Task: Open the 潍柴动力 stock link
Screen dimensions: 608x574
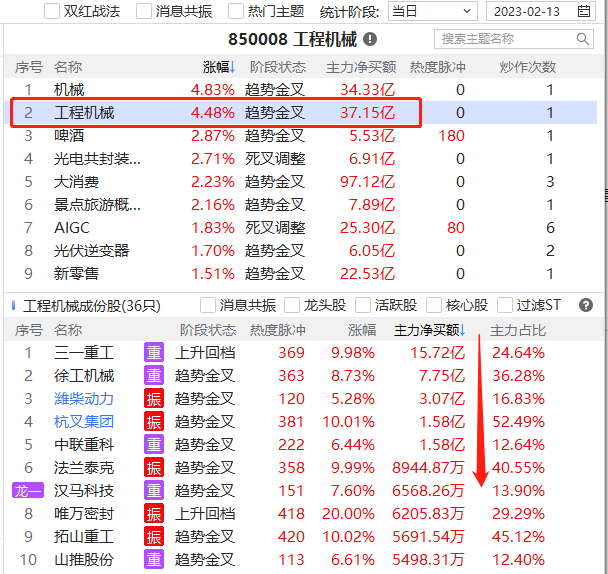Action: pos(84,399)
